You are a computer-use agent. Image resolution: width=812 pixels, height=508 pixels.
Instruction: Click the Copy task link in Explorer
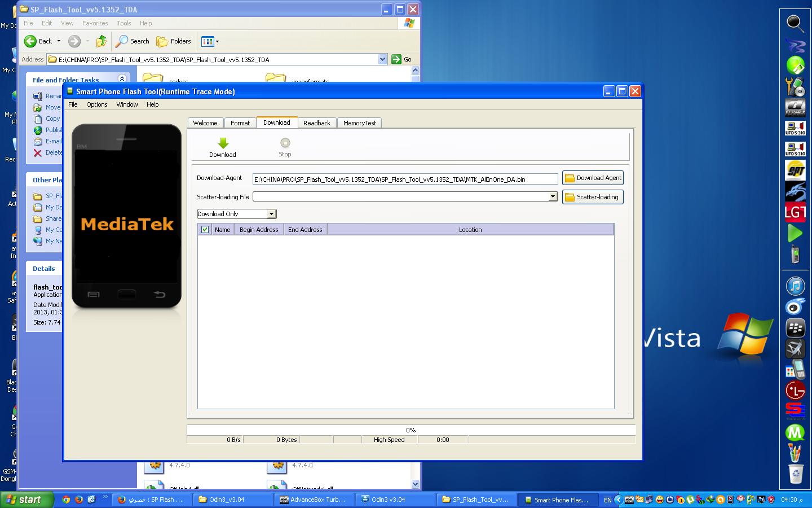[52, 119]
